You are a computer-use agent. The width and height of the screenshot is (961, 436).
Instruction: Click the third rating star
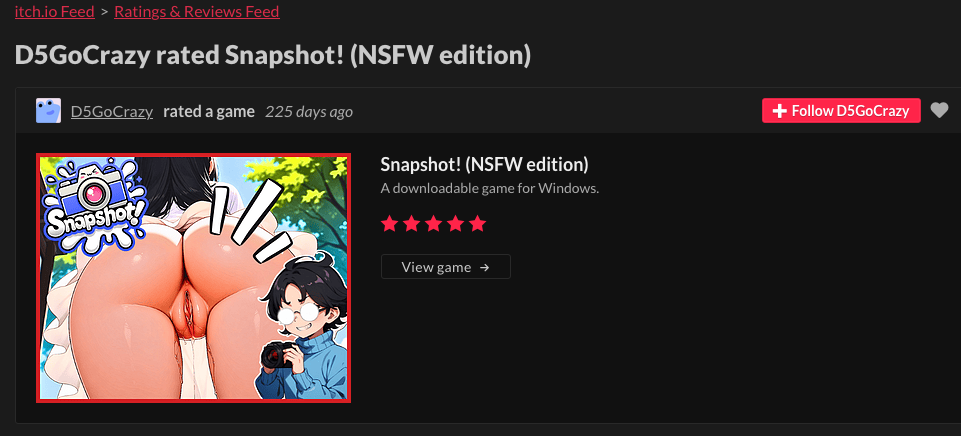click(x=433, y=223)
